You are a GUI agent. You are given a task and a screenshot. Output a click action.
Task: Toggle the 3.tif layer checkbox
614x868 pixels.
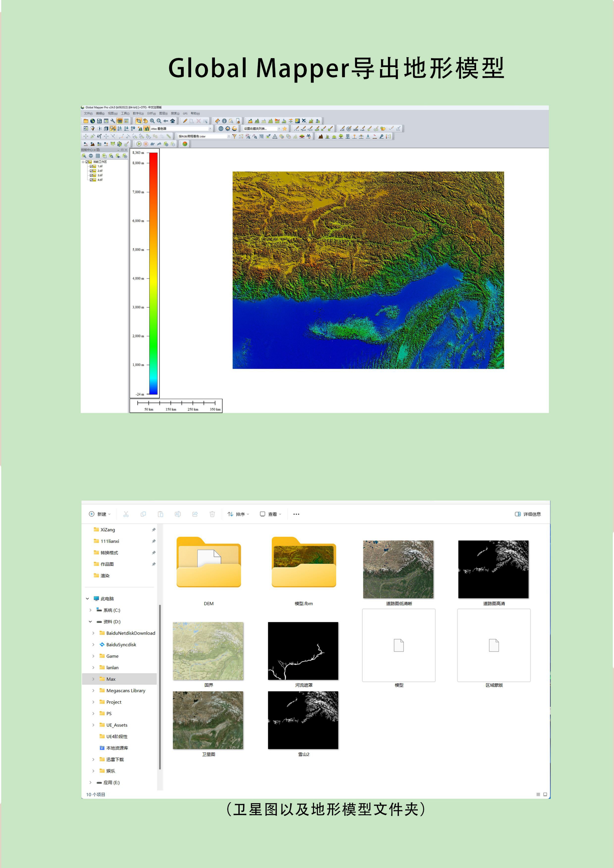click(91, 175)
